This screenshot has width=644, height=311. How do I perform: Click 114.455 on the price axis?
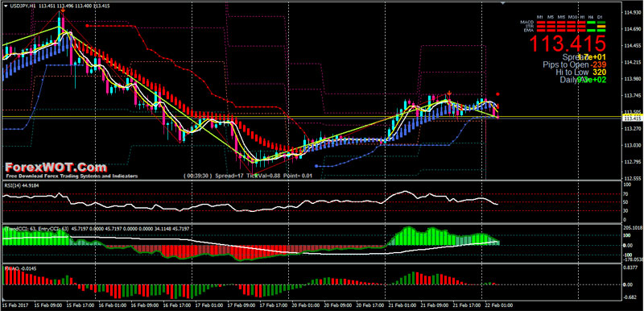pyautogui.click(x=632, y=46)
